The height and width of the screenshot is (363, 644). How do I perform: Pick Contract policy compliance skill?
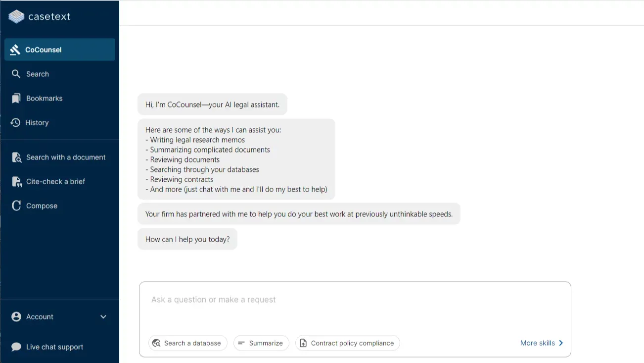pyautogui.click(x=348, y=343)
